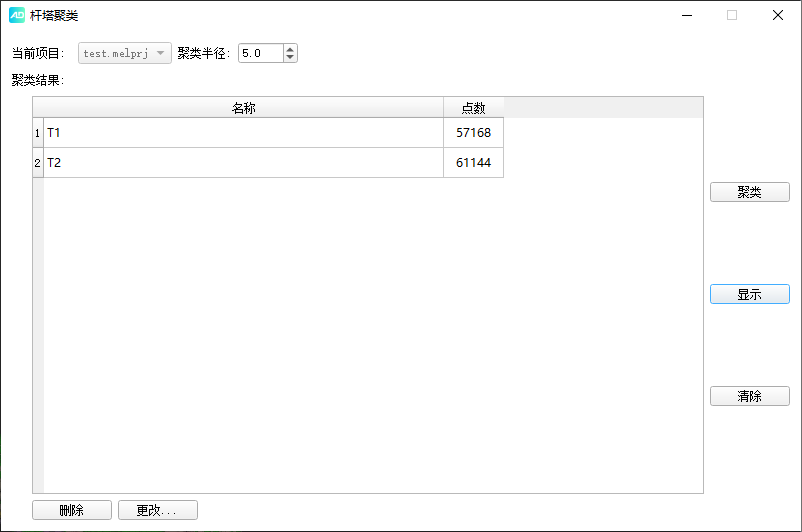The image size is (802, 532).
Task: Open the 更改... dialog button
Action: pos(158,510)
